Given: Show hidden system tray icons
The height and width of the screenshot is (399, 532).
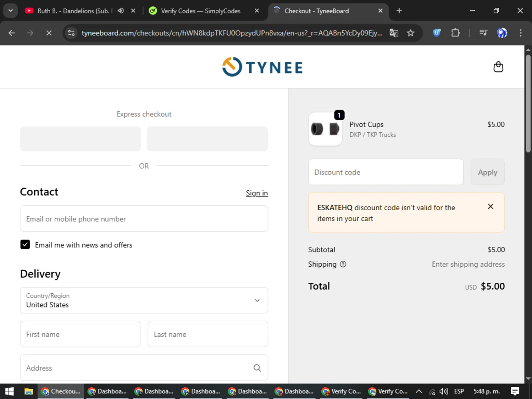Looking at the screenshot, I should click(419, 391).
